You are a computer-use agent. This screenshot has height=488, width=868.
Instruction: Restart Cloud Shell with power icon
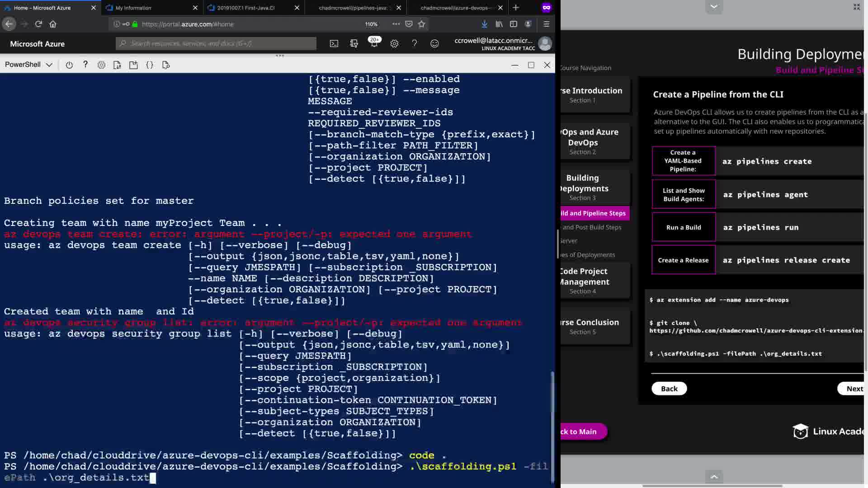[x=69, y=65]
